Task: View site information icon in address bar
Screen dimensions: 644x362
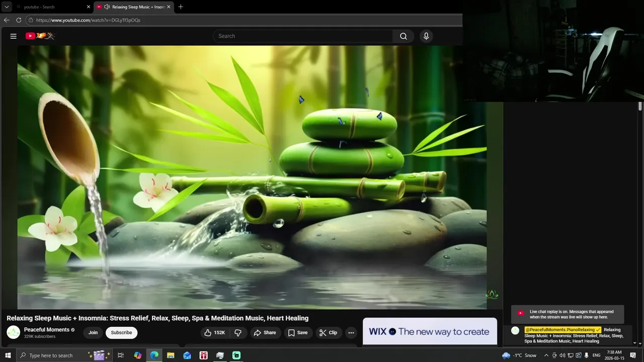Action: (31, 20)
